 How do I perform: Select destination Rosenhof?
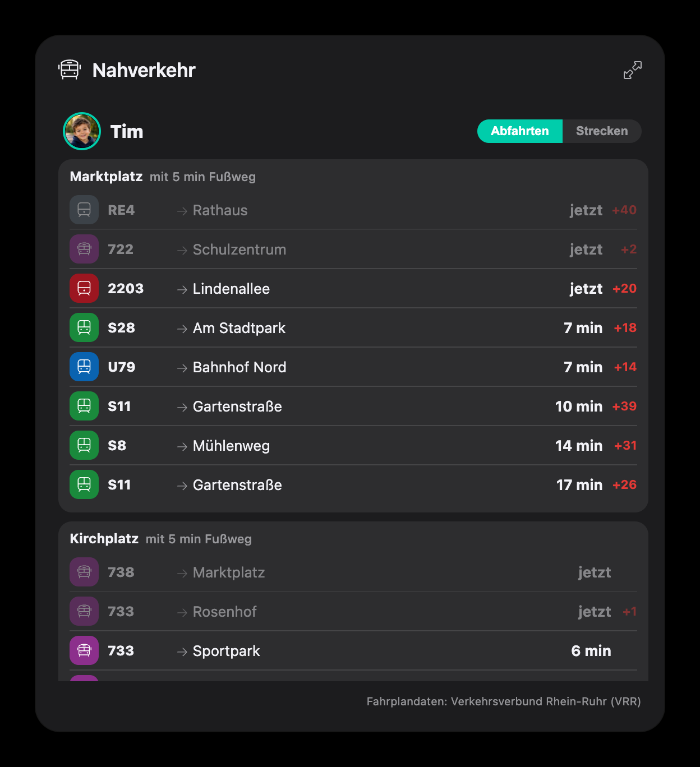pos(224,612)
